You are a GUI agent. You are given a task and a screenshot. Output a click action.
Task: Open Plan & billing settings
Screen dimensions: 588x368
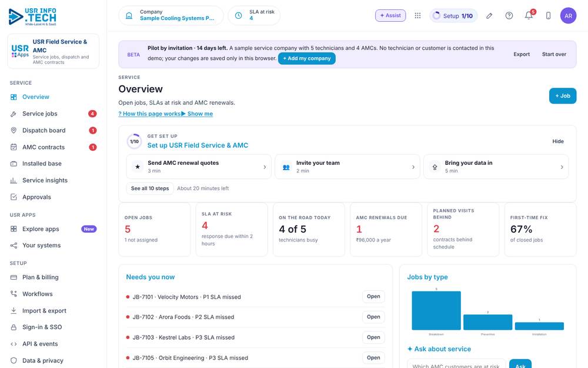pos(54,277)
